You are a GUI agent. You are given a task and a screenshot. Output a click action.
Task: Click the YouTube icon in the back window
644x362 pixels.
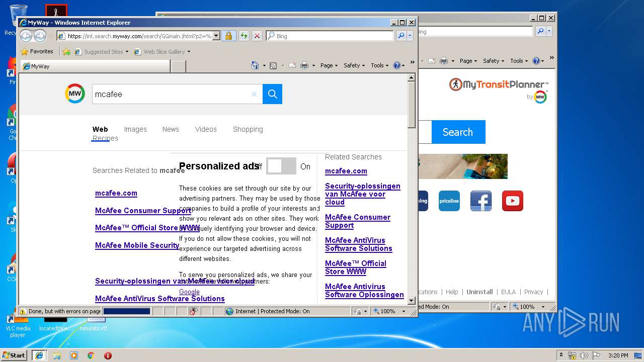click(x=512, y=201)
